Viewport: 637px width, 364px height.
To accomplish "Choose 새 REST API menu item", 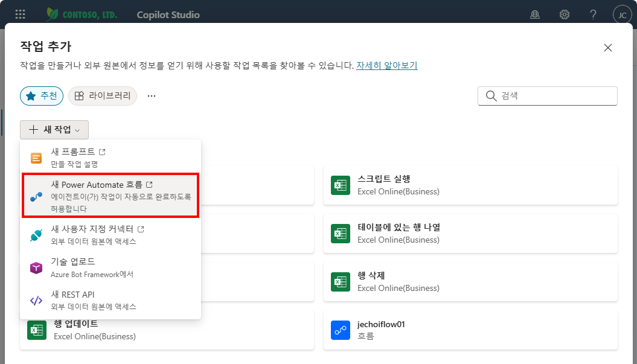I will point(110,300).
